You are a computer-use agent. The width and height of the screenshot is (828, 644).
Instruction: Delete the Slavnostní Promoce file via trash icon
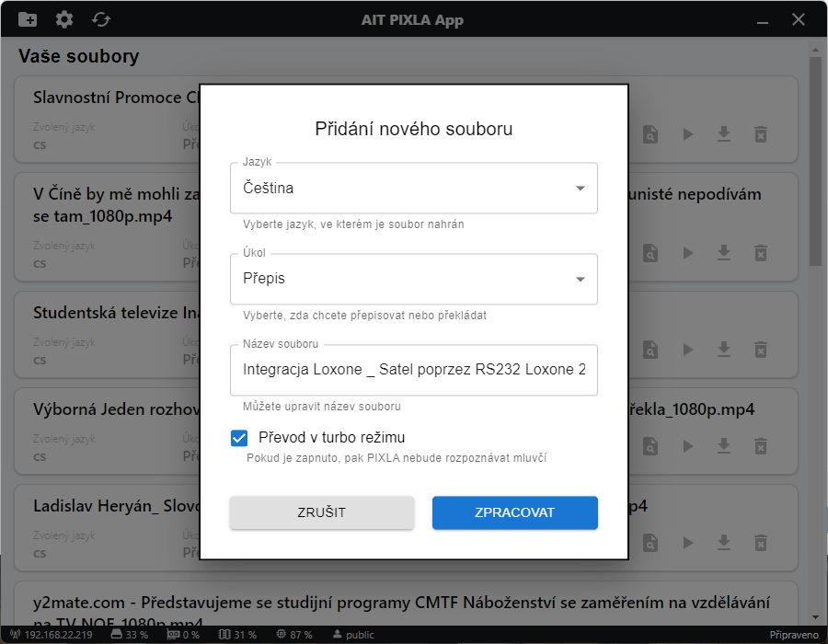(x=761, y=134)
